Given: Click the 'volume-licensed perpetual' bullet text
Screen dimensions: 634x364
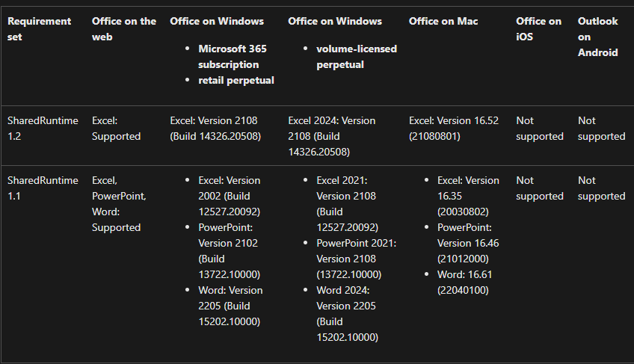Looking at the screenshot, I should click(x=357, y=57).
